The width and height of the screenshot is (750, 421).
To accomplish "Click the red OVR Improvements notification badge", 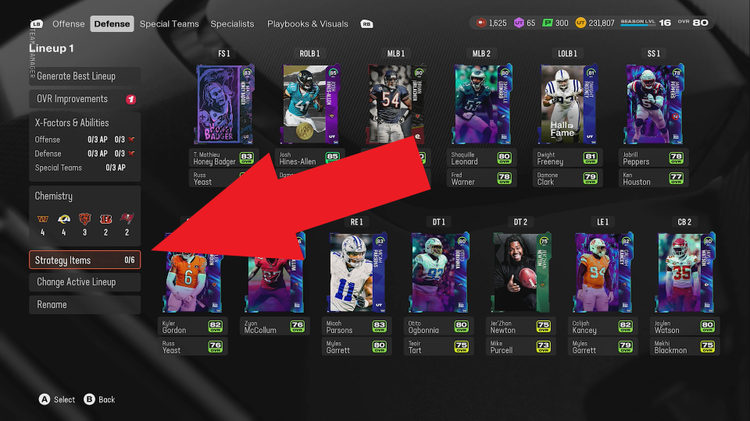I will (131, 99).
